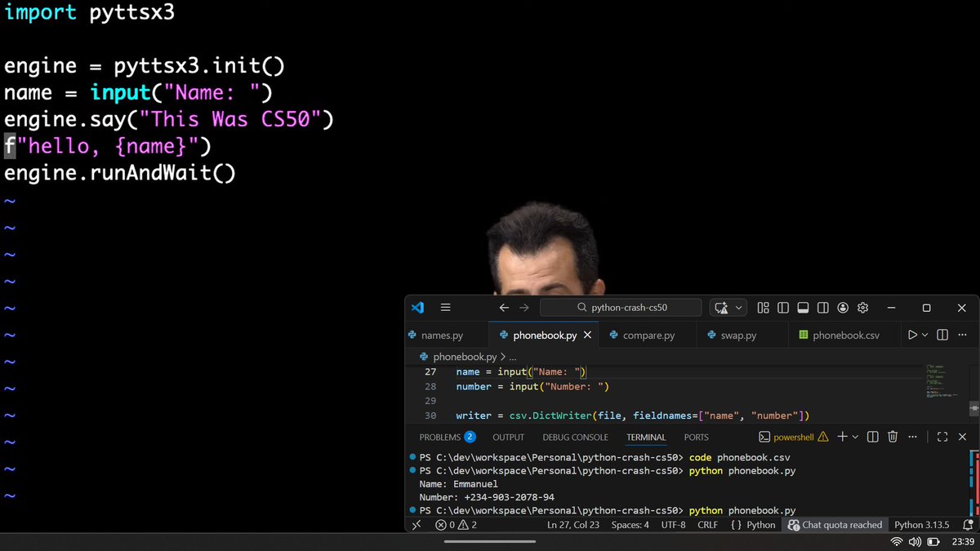Image resolution: width=980 pixels, height=551 pixels.
Task: Toggle the panel visibility icon in title bar
Action: click(x=802, y=308)
